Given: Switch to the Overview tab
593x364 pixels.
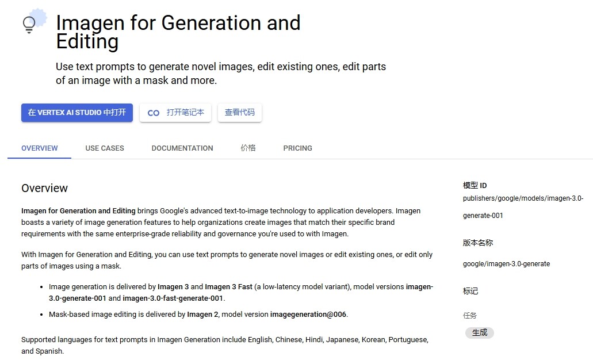Looking at the screenshot, I should [x=39, y=148].
